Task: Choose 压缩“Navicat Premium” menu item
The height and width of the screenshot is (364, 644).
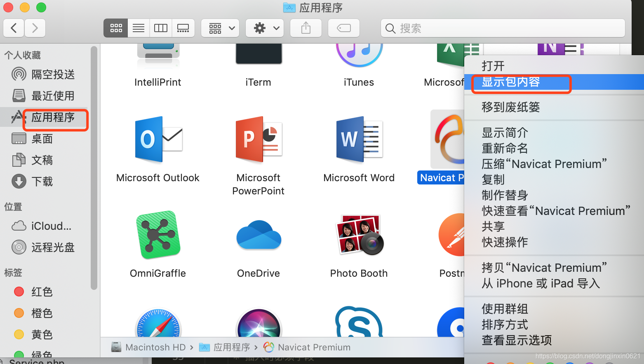Action: pos(554,164)
